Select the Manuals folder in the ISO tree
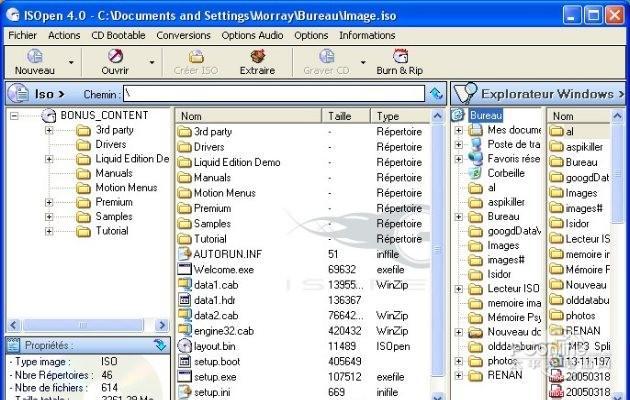 [114, 173]
